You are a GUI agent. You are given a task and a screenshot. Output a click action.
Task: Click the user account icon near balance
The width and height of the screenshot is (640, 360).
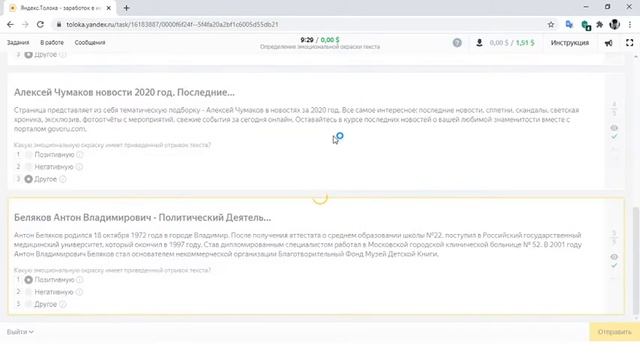click(479, 42)
